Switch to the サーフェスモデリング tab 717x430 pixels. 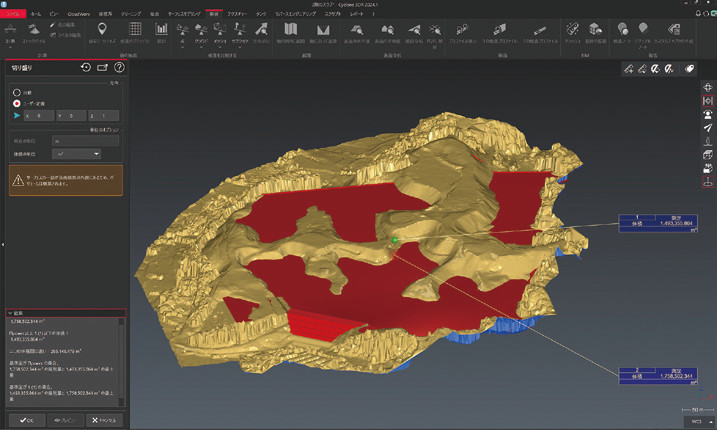[184, 14]
